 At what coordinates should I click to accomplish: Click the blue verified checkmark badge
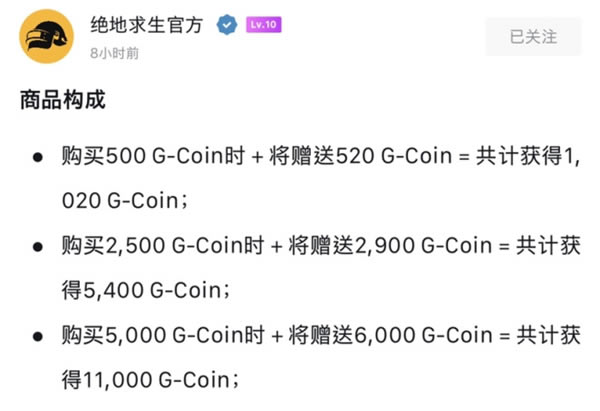(x=227, y=25)
